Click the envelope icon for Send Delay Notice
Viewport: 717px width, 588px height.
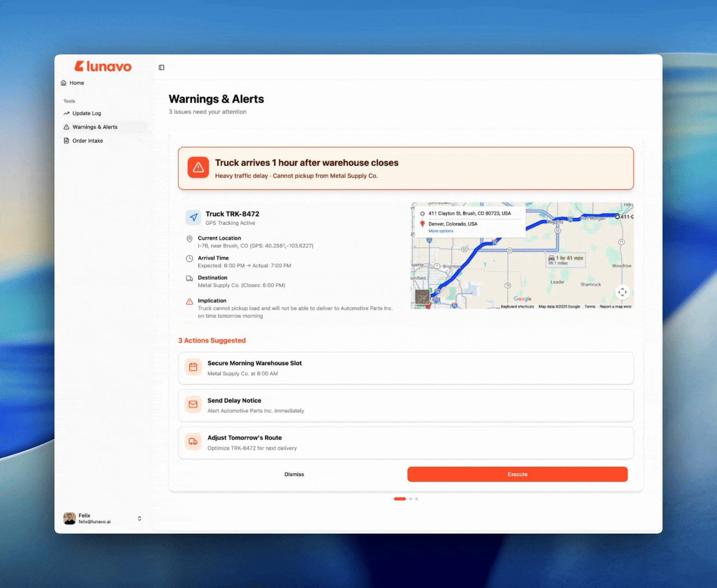click(x=193, y=405)
